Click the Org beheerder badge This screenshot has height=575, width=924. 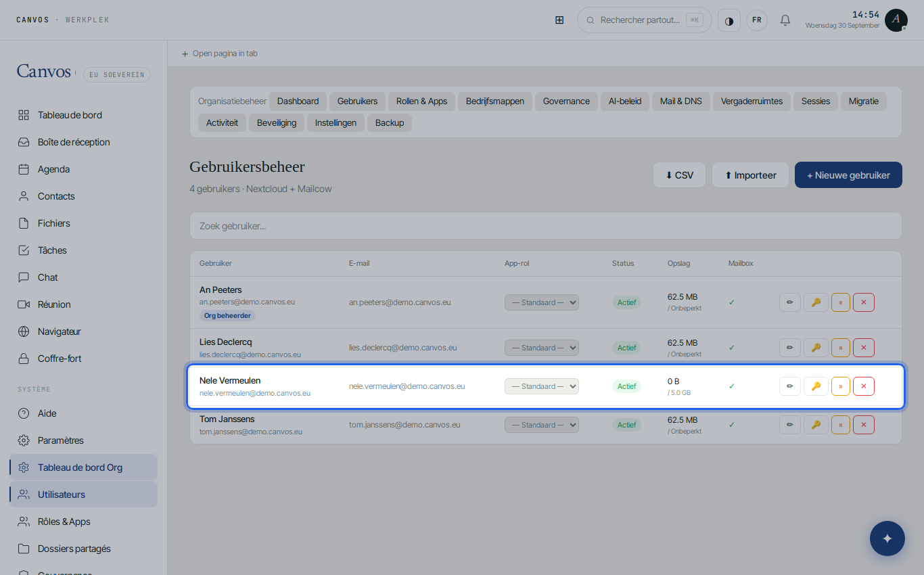pyautogui.click(x=227, y=316)
